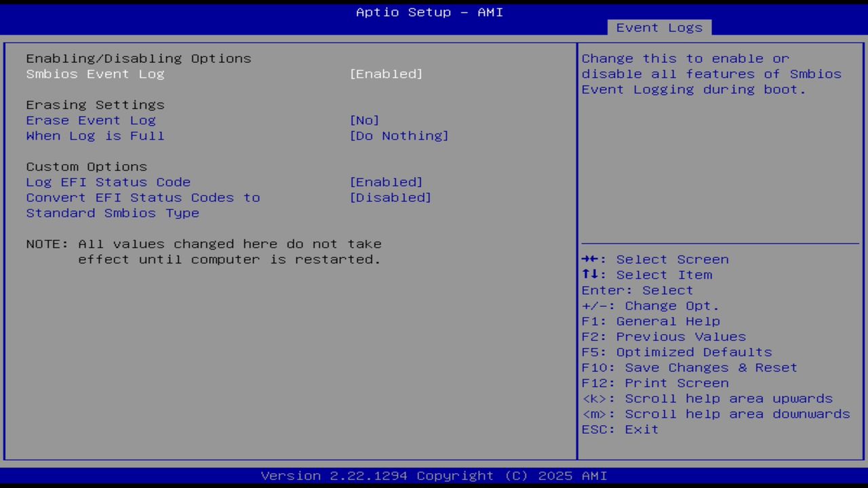Click the Aptio Setup title bar
Image resolution: width=868 pixels, height=488 pixels.
click(x=429, y=12)
